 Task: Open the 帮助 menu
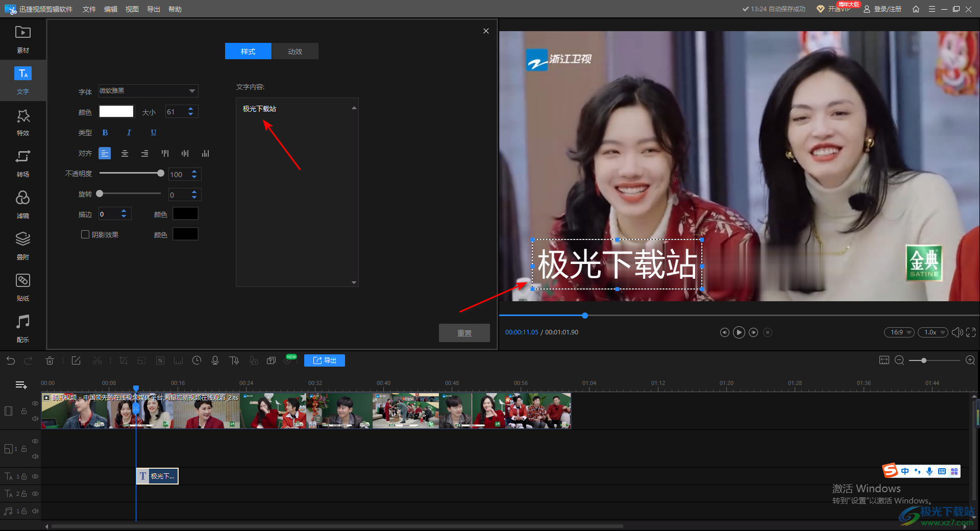pyautogui.click(x=175, y=9)
